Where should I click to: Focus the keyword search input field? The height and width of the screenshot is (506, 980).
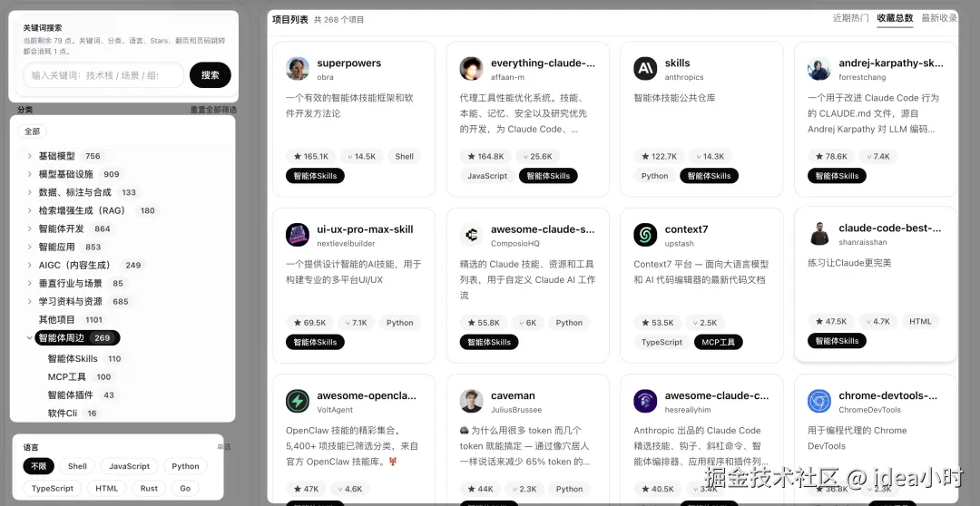coord(103,75)
